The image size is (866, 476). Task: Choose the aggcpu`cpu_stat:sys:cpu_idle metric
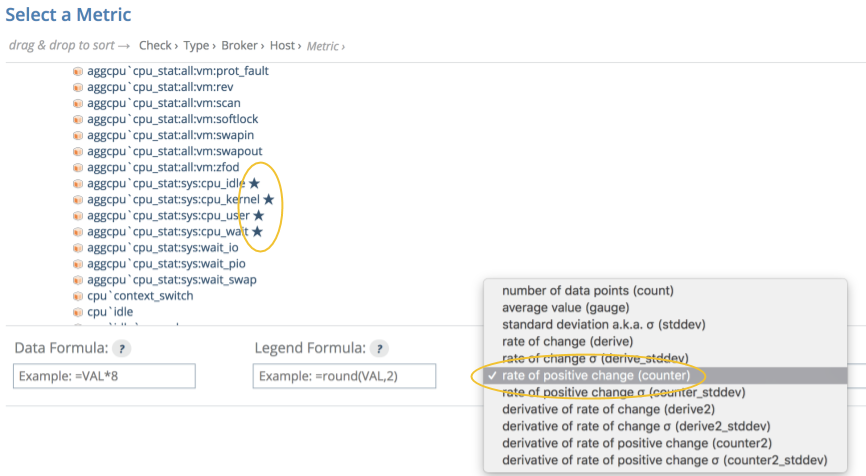[166, 183]
